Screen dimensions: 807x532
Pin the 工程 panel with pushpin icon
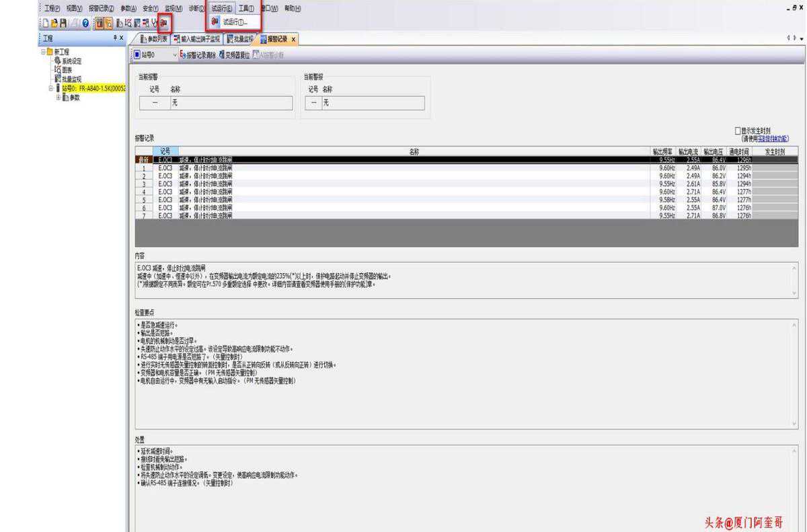click(115, 38)
